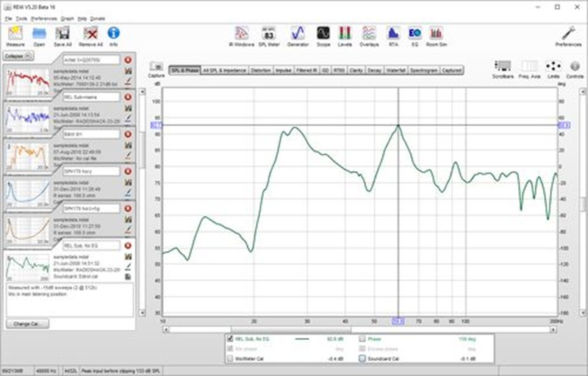
Task: Remove the REL Sub, No EQ measurement
Action: 128,246
